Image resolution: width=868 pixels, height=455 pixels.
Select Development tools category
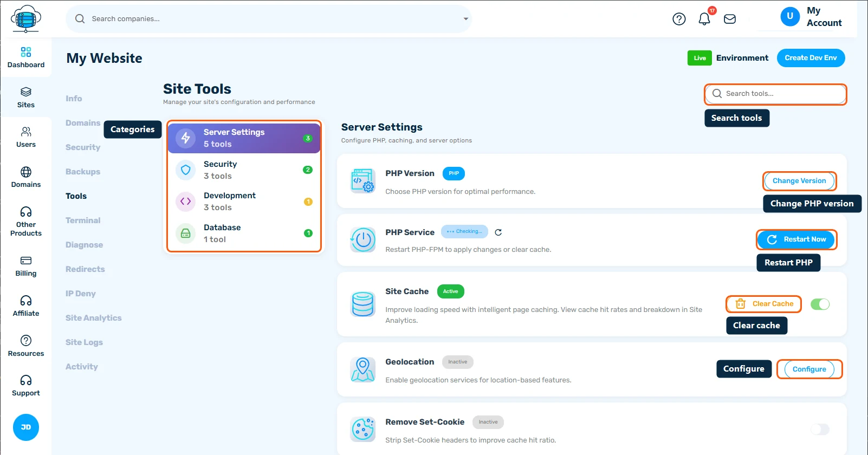pos(244,201)
